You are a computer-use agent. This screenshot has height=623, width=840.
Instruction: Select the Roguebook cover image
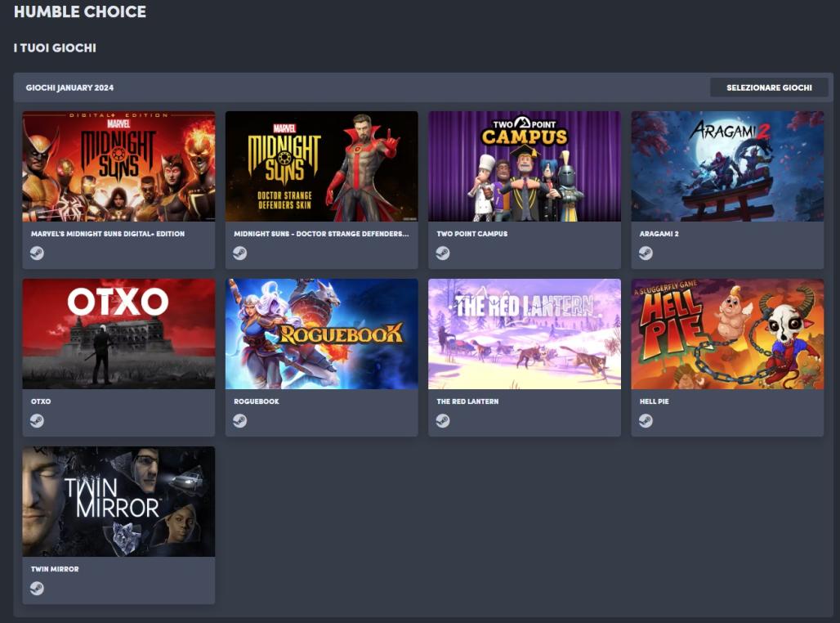[321, 334]
